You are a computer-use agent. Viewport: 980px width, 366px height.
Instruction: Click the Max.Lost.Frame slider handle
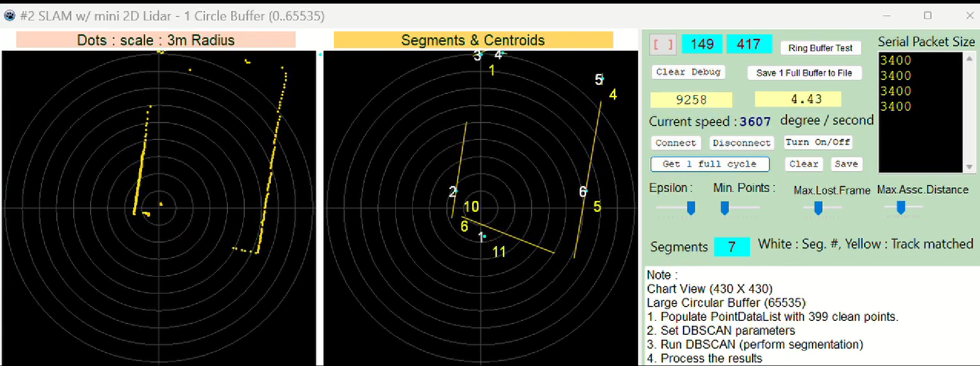tap(818, 208)
